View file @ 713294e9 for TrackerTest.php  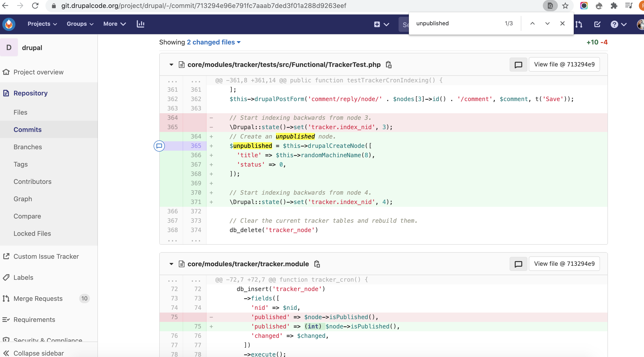coord(564,64)
